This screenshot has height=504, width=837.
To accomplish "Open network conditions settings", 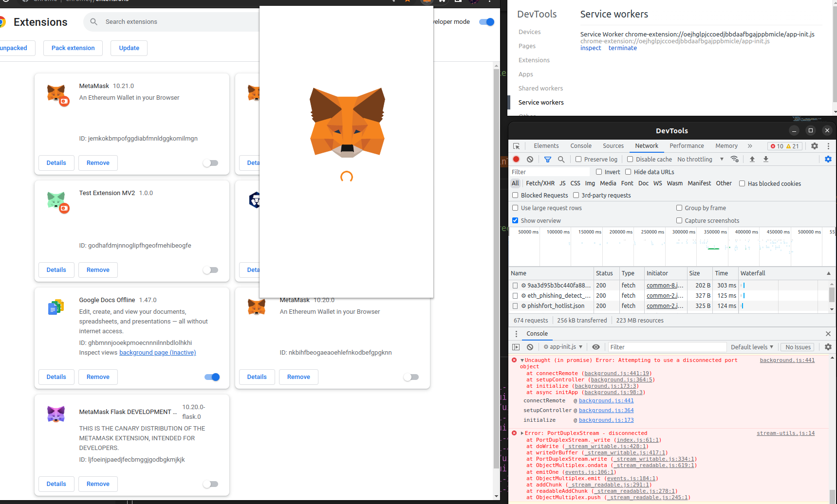I will [x=735, y=159].
